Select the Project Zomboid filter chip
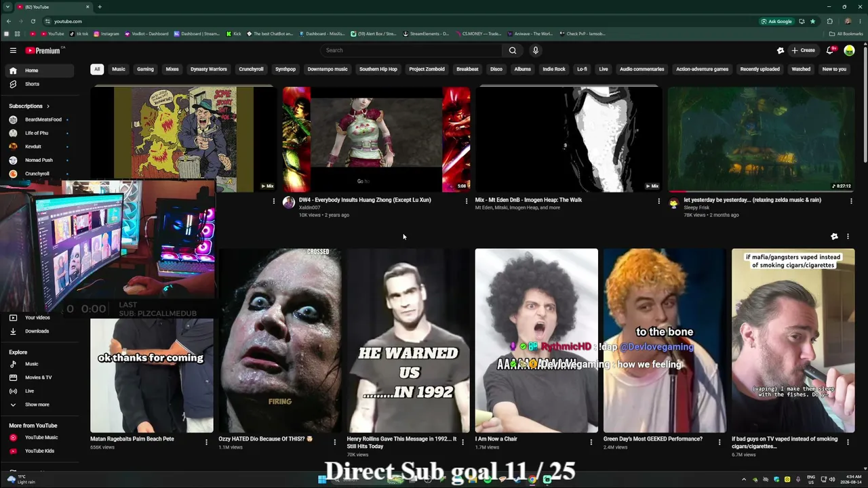 pyautogui.click(x=427, y=69)
